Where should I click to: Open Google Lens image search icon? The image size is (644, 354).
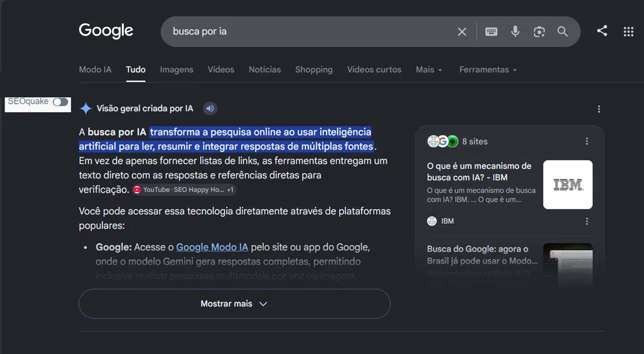pyautogui.click(x=539, y=32)
